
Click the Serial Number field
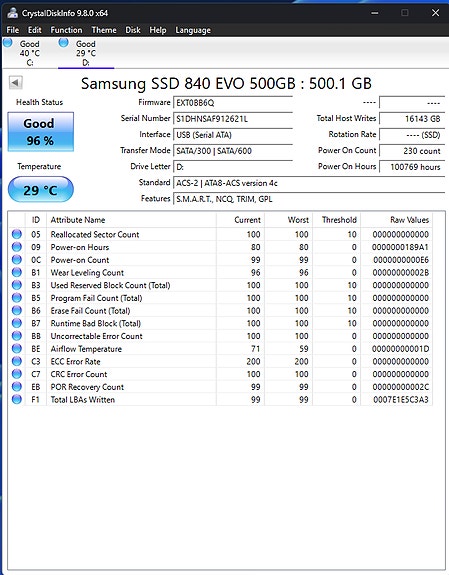[x=233, y=119]
